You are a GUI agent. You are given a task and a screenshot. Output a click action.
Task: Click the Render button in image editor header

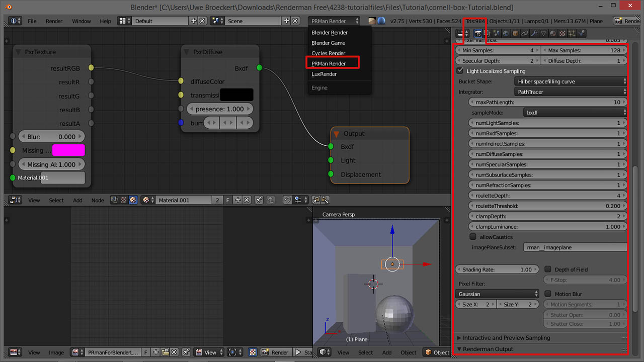coord(275,352)
